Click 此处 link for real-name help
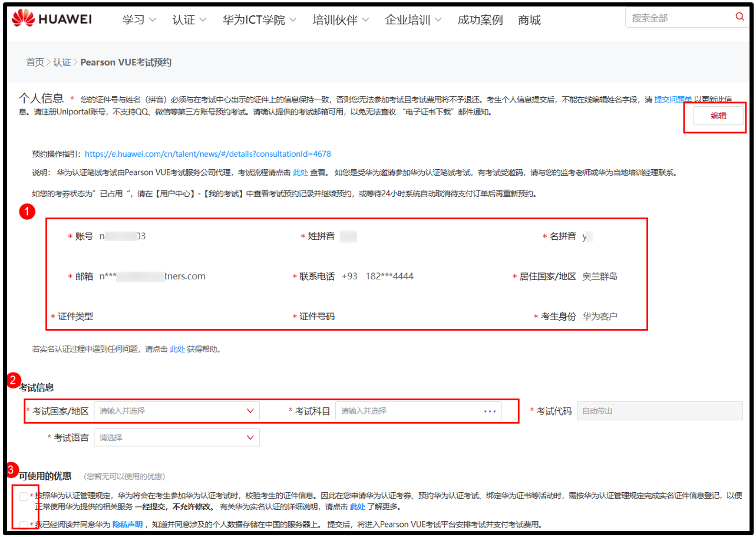Viewport: 756px width, 537px height. 177,349
